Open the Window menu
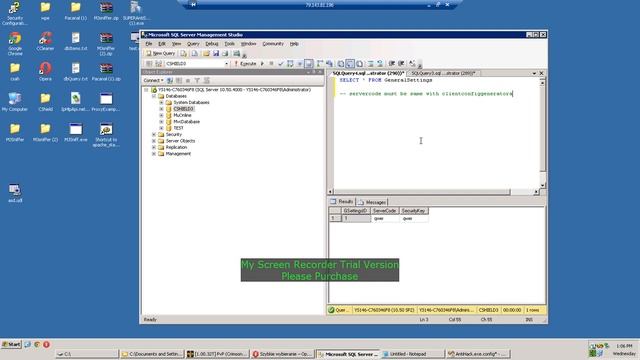The image size is (640, 360). tap(248, 44)
